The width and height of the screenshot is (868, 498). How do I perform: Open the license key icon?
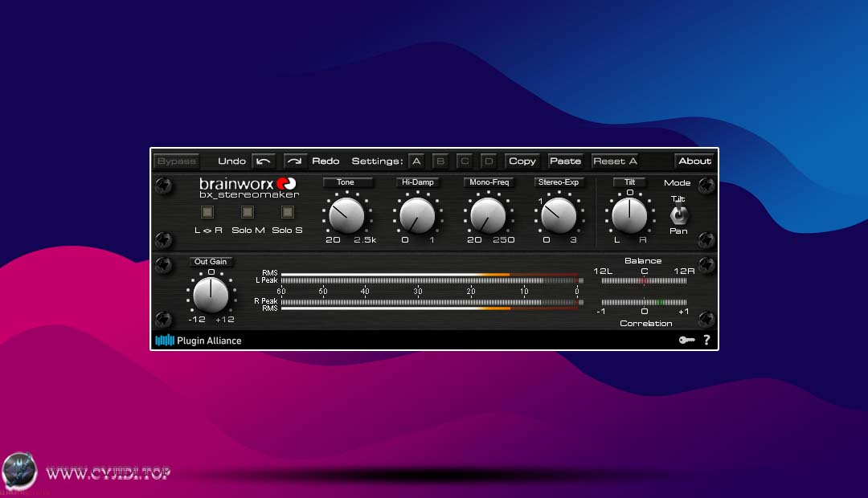686,340
